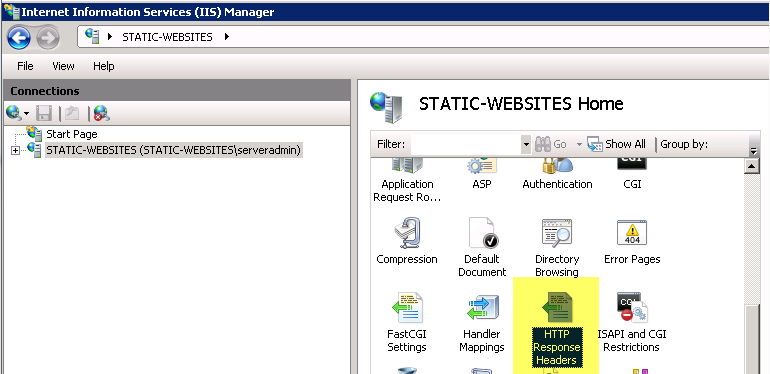Click the scrollbar up arrow in features view
Screen dimensions: 770x374
[x=752, y=167]
